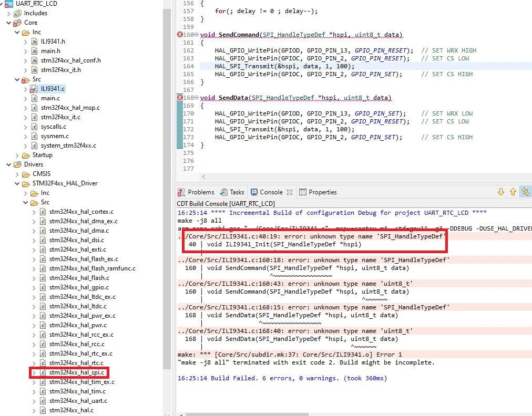Collapse the Core Inc folder

pos(17,32)
